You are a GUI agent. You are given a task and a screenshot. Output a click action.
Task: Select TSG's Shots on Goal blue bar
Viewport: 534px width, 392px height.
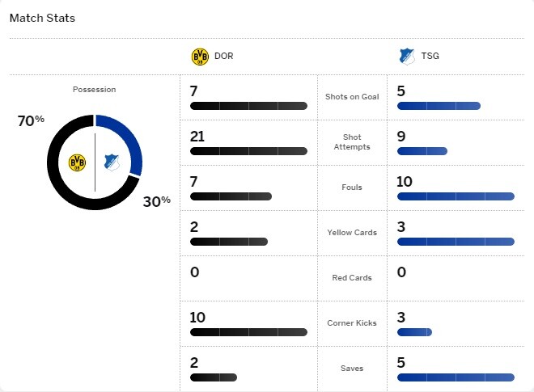439,106
